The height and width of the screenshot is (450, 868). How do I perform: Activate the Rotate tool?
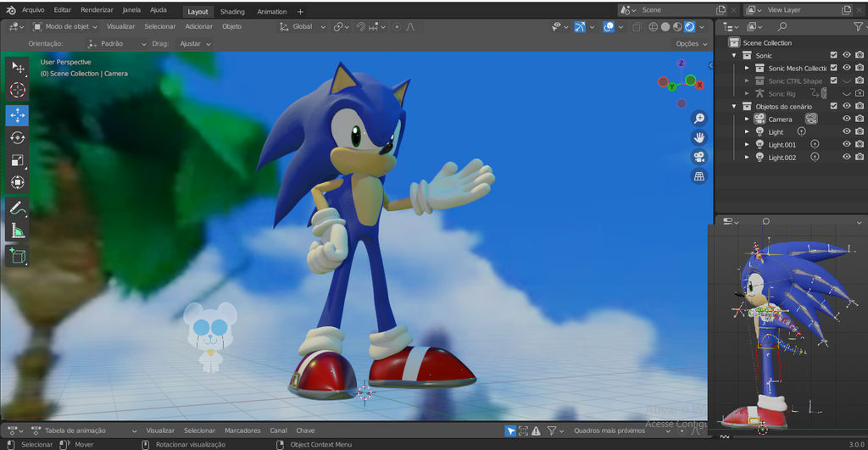pyautogui.click(x=18, y=137)
